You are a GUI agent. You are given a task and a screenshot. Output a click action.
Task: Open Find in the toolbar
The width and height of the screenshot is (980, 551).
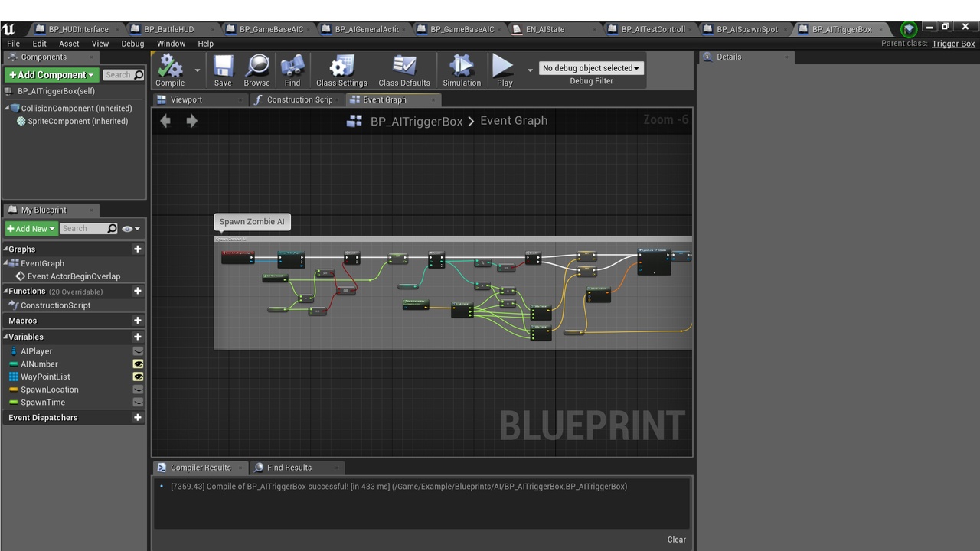pyautogui.click(x=292, y=70)
